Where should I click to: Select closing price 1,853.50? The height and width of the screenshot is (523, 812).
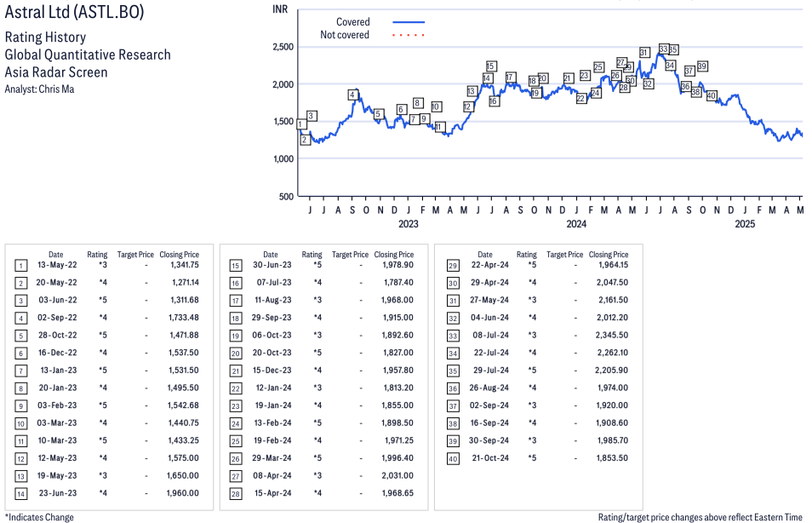coord(612,458)
